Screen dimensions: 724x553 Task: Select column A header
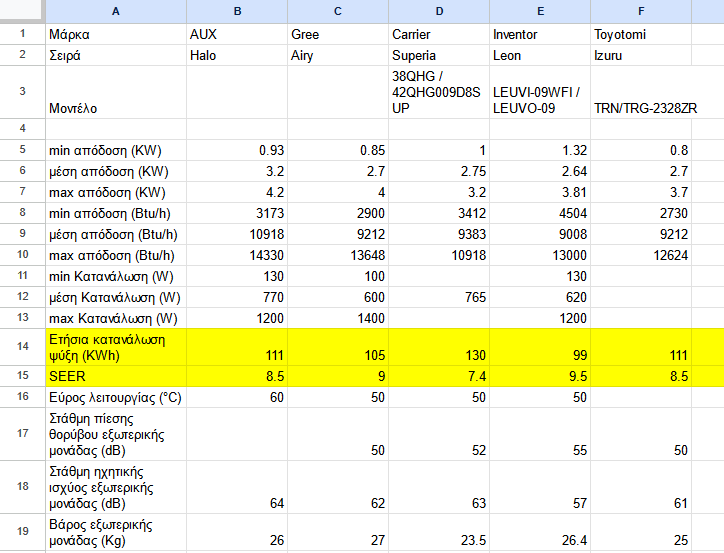click(x=116, y=12)
